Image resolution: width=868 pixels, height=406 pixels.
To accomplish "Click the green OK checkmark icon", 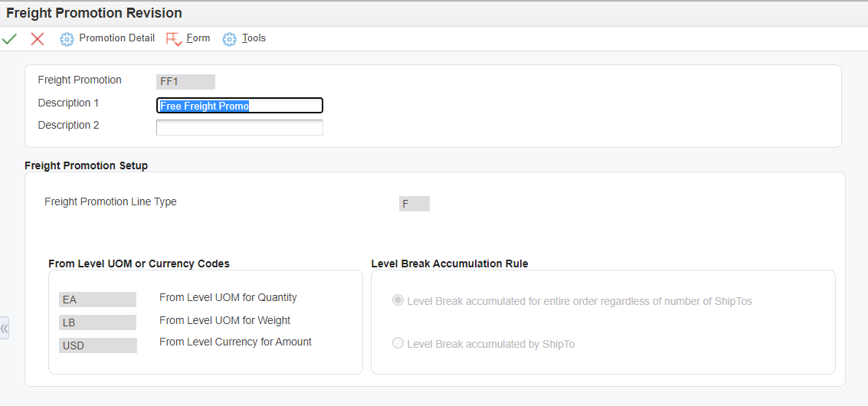I will (x=9, y=39).
